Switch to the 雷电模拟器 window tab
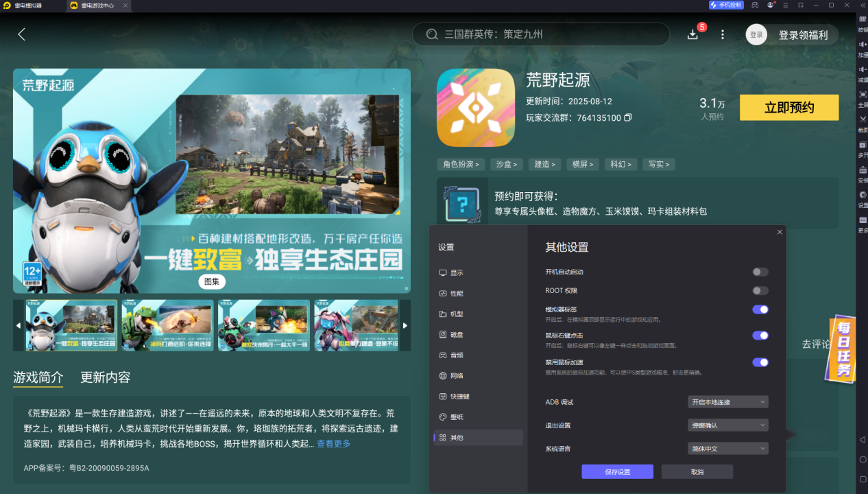The height and width of the screenshot is (494, 868). 23,5
